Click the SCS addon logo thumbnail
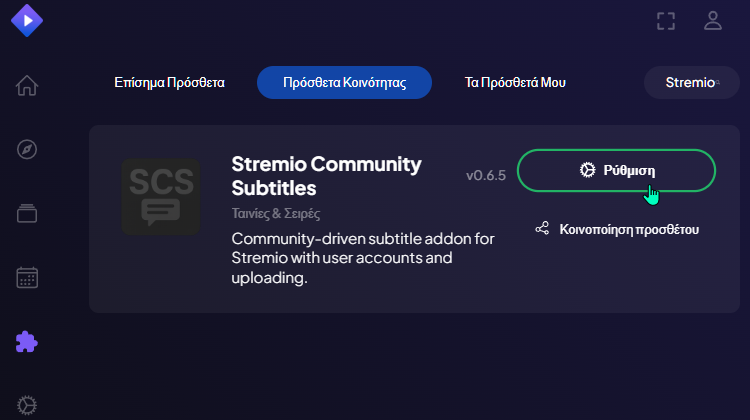750x420 pixels. [160, 197]
